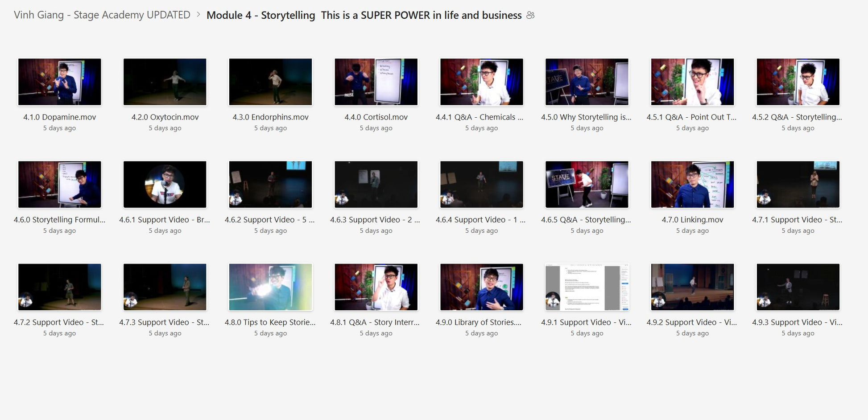
Task: Select the file name 4.1.0 Dopamine.mov
Action: (60, 117)
